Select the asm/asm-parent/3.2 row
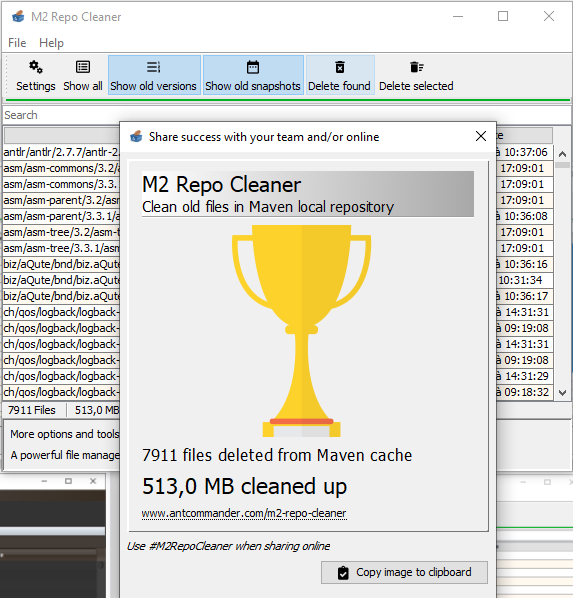 tap(61, 200)
